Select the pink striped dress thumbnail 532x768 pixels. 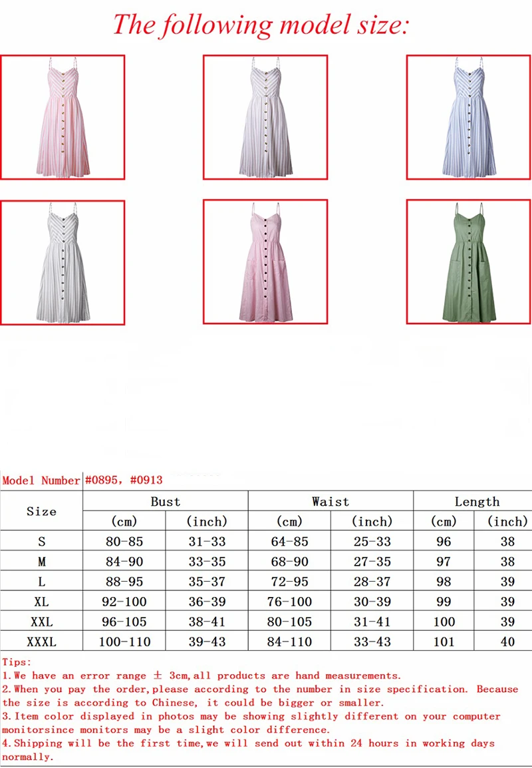pyautogui.click(x=63, y=117)
